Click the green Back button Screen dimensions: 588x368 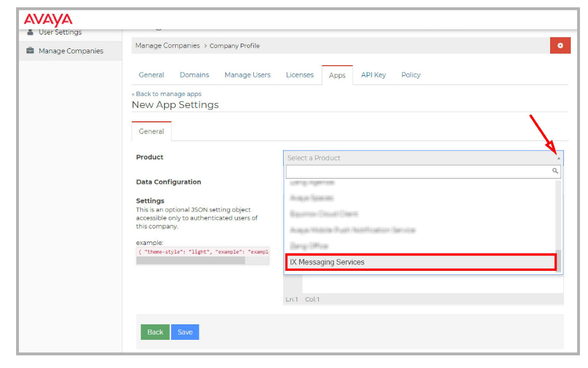155,332
